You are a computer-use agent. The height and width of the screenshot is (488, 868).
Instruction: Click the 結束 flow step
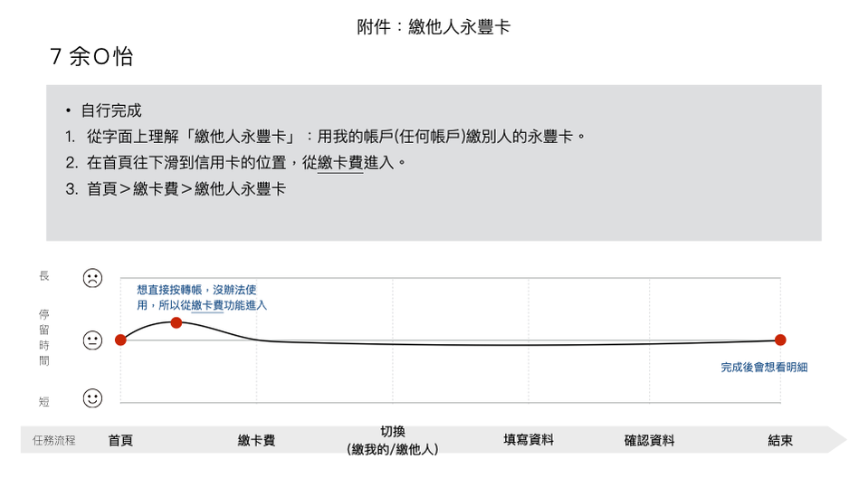pyautogui.click(x=780, y=440)
